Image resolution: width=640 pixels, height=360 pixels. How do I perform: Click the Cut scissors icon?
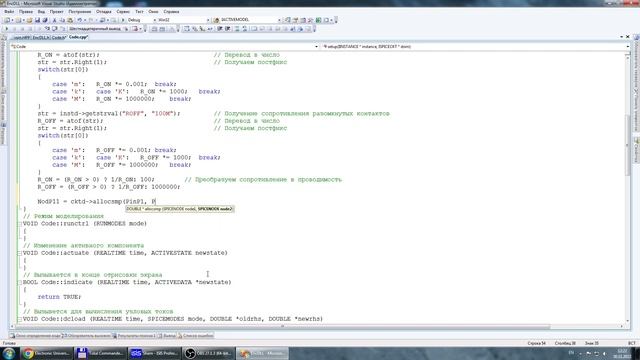(x=55, y=20)
